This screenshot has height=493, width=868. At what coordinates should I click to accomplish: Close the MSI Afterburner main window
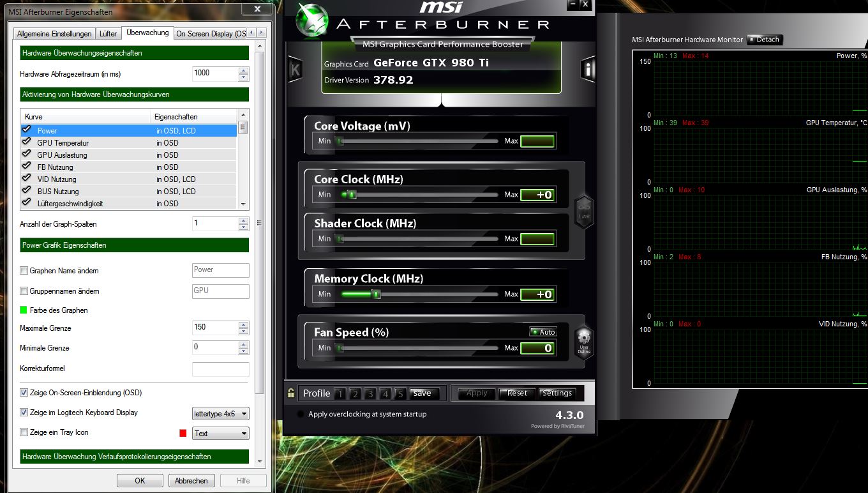click(x=585, y=4)
